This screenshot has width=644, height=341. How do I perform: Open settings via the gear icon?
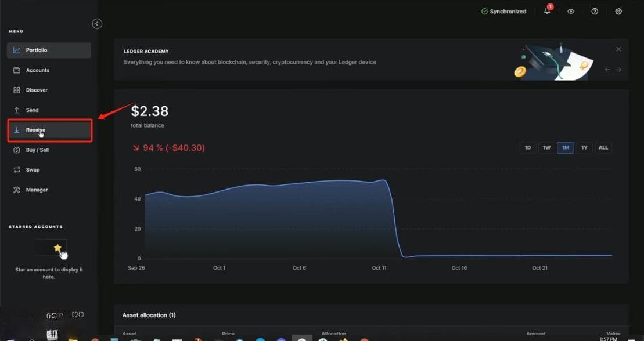point(618,12)
